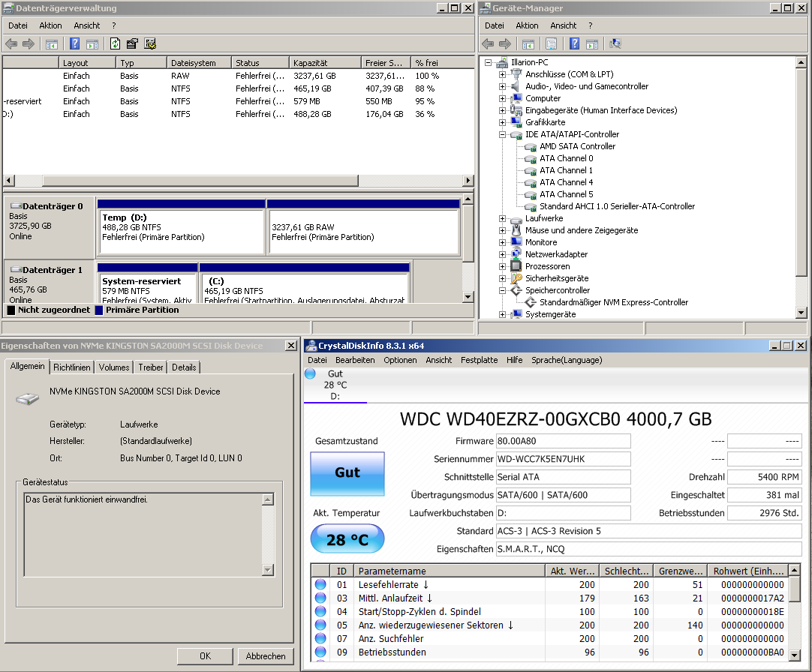Scan for hardware changes in Geräte-Manager
812x672 pixels.
pos(615,44)
